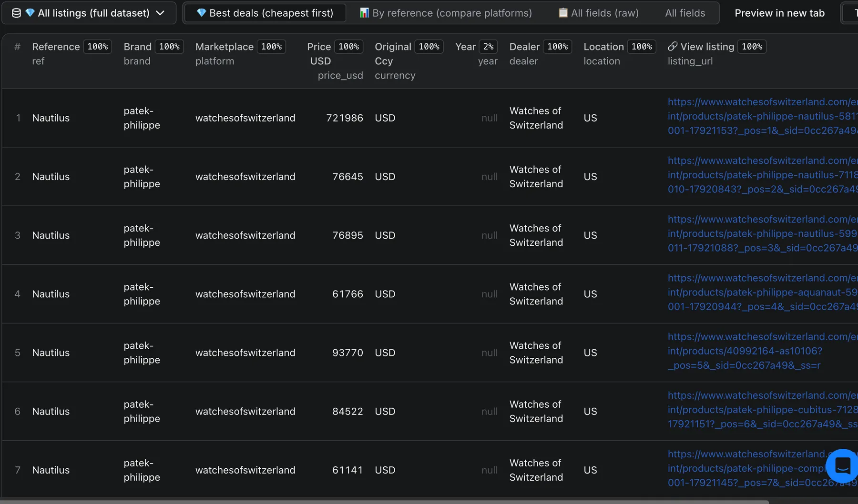Click Preview in new tab button
Screen dimensions: 858x504
click(779, 13)
